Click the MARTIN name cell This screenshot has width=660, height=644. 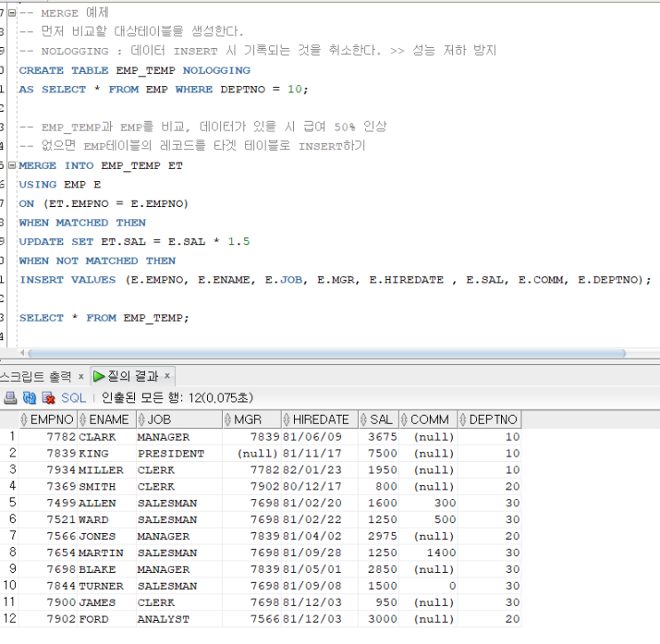107,553
